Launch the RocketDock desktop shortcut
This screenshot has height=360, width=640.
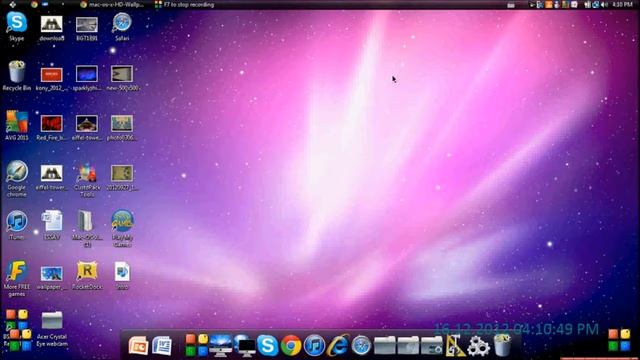(x=87, y=275)
